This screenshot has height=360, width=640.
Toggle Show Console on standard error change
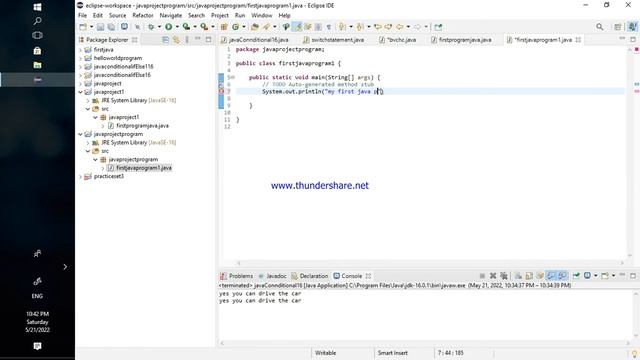pyautogui.click(x=562, y=276)
